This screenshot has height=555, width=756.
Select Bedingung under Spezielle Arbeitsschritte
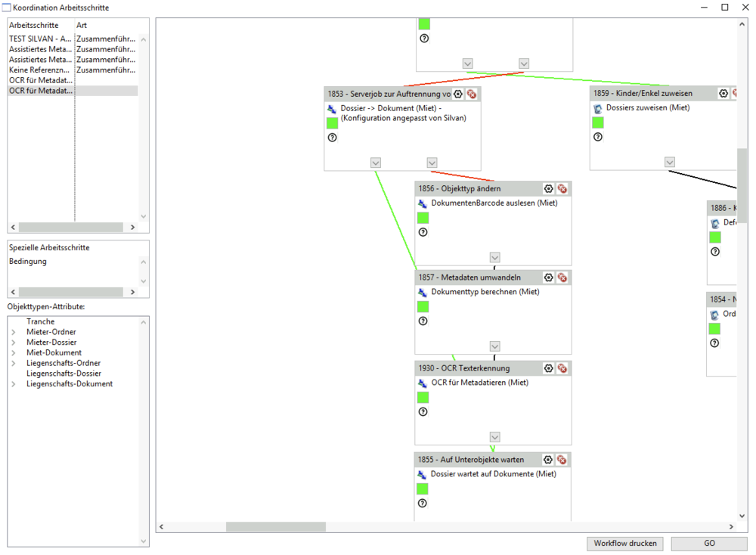[x=28, y=262]
